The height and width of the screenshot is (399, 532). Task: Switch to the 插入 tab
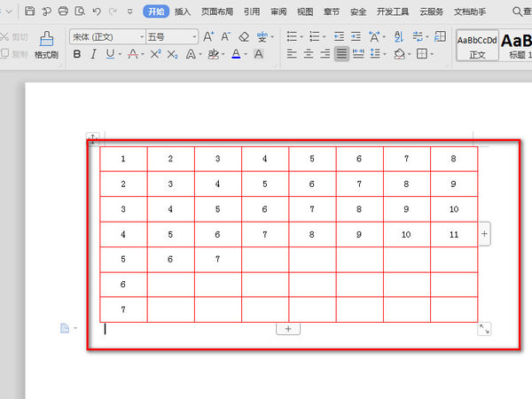tap(183, 12)
